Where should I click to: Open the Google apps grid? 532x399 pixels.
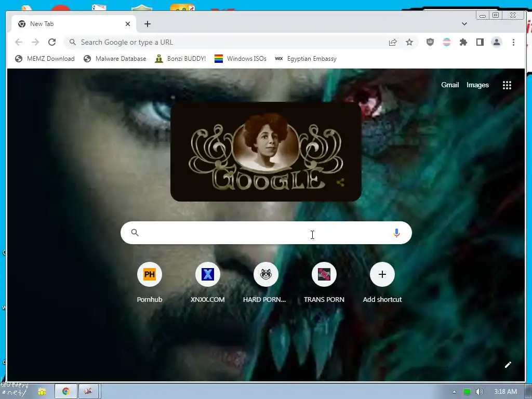pos(507,85)
